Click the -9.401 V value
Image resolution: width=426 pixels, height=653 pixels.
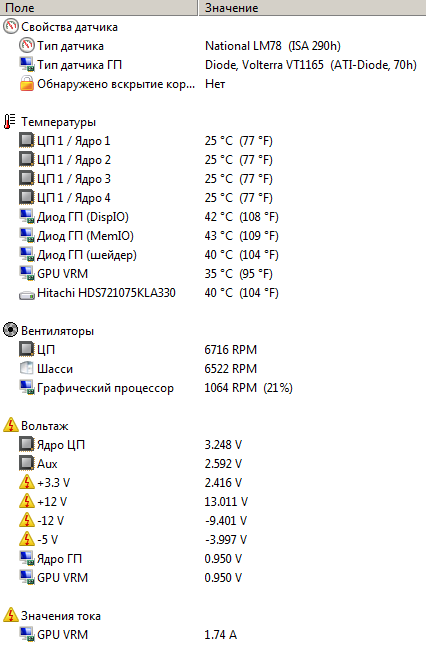click(x=226, y=521)
